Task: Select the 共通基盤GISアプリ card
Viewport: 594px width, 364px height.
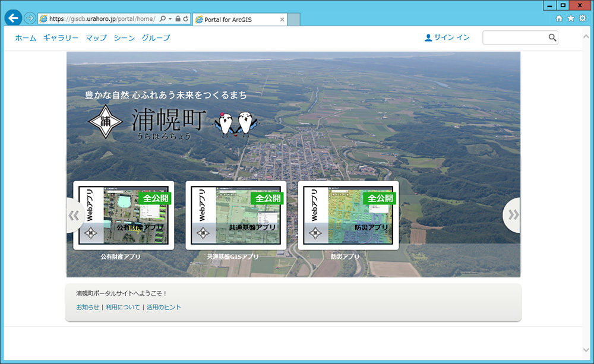Action: 235,215
